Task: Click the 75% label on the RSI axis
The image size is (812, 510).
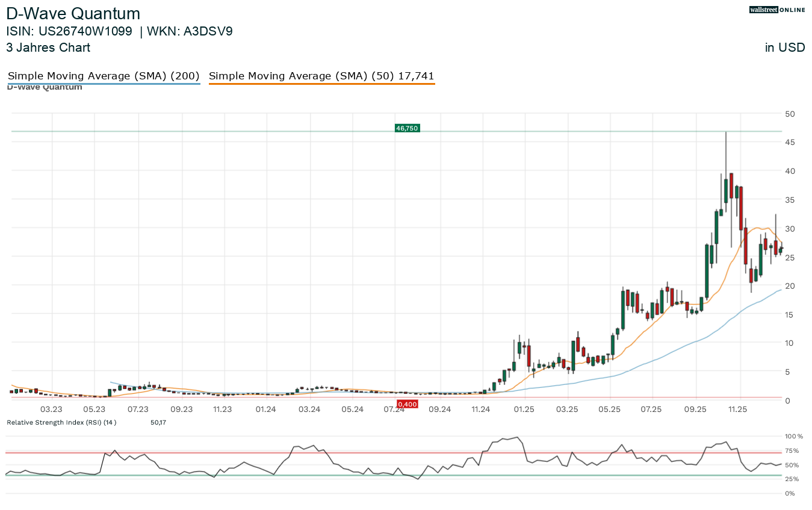Action: point(792,451)
